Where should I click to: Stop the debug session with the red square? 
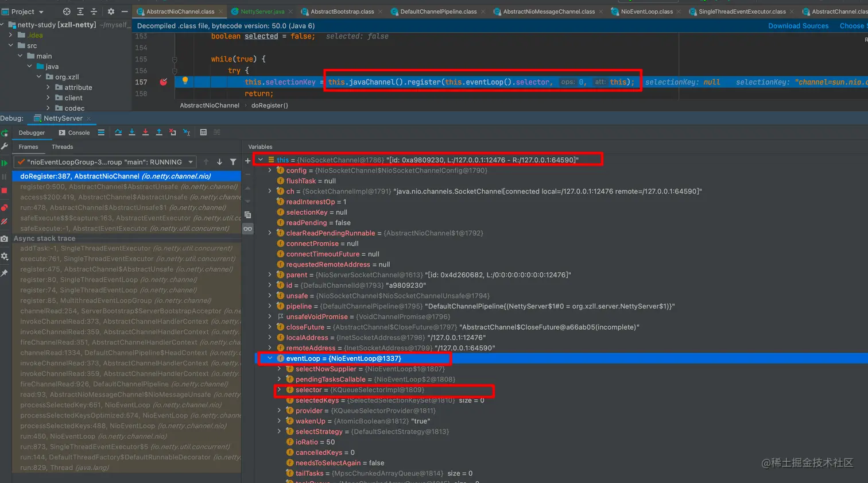pos(5,191)
